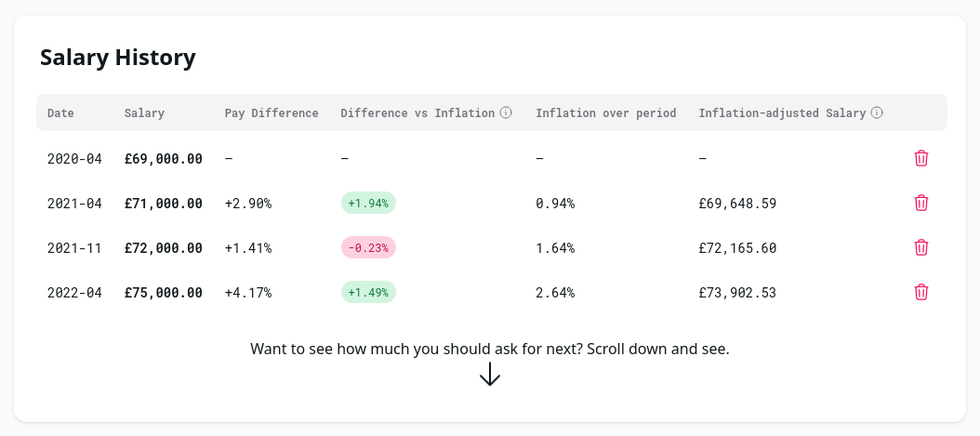Click info icon beside Difference vs Inflation
This screenshot has width=980, height=436.
coord(506,112)
